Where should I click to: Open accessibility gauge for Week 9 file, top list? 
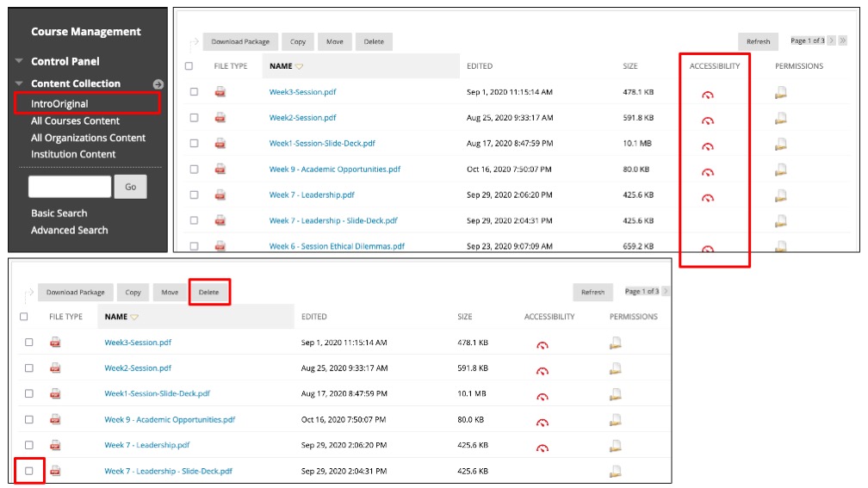tap(708, 172)
